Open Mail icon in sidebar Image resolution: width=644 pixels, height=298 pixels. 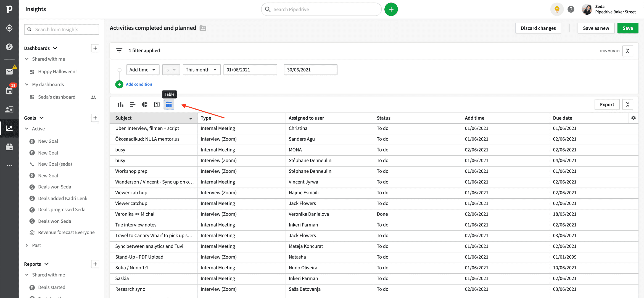point(9,72)
